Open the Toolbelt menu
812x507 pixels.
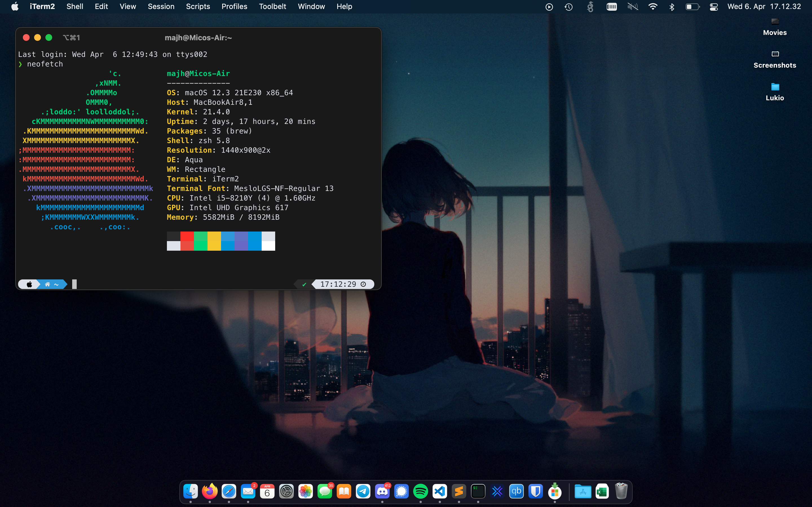point(272,7)
